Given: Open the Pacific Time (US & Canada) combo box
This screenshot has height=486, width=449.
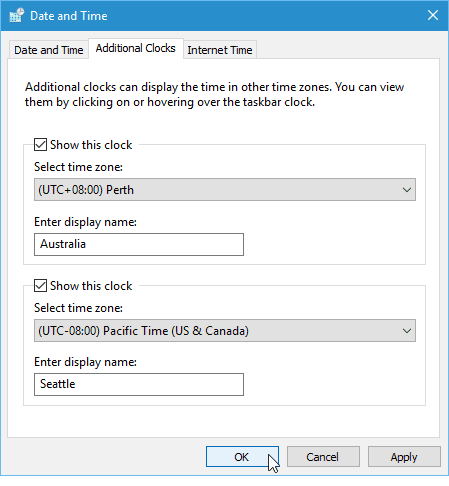Looking at the screenshot, I should 225,331.
